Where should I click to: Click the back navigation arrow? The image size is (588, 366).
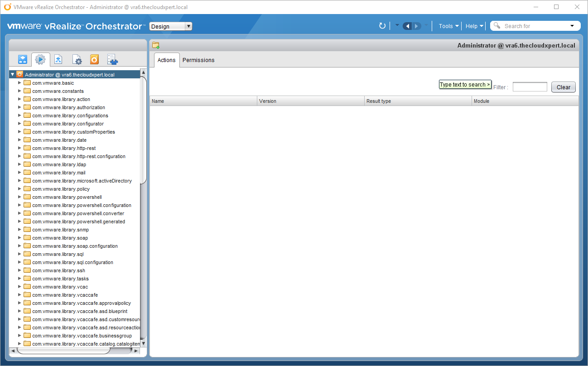tap(407, 26)
